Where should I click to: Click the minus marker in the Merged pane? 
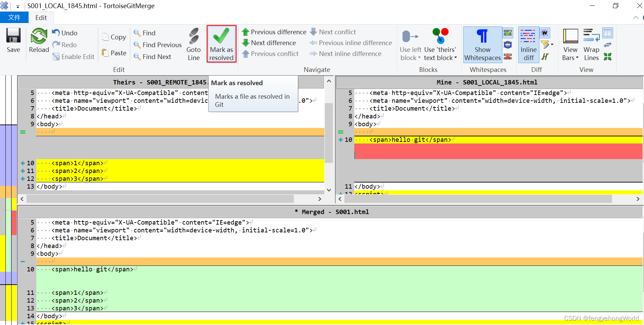[x=23, y=262]
